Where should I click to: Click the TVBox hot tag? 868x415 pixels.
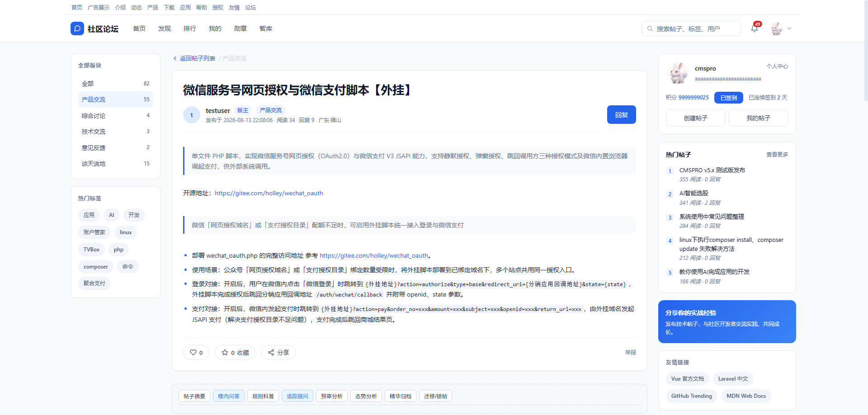[91, 250]
